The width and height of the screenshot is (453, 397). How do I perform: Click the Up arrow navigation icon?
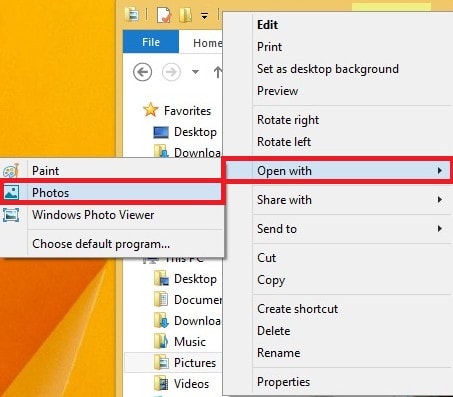pyautogui.click(x=218, y=72)
